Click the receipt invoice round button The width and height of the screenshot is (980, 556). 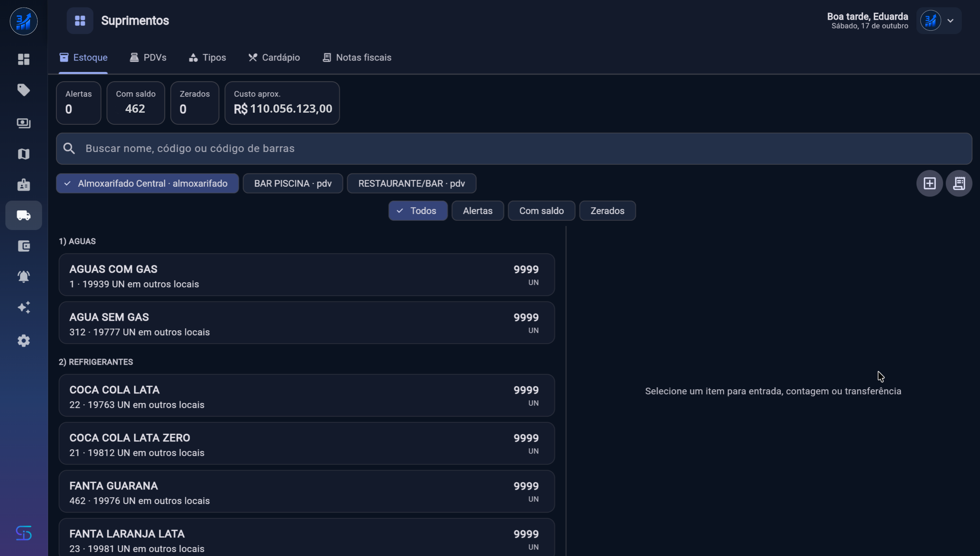tap(959, 183)
